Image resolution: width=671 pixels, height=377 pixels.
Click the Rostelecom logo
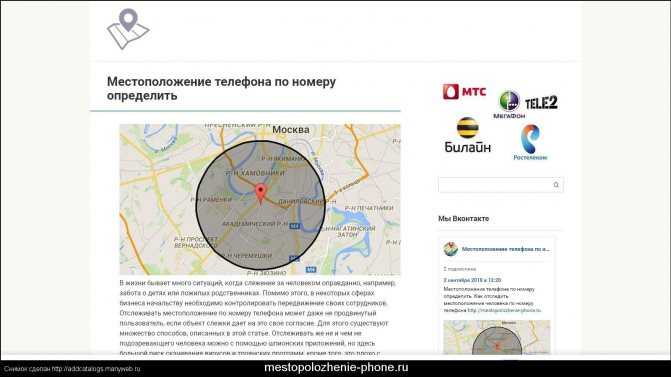[530, 142]
